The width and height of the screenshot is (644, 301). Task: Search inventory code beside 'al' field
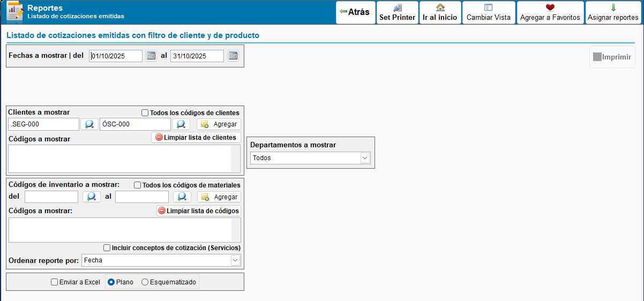(183, 197)
